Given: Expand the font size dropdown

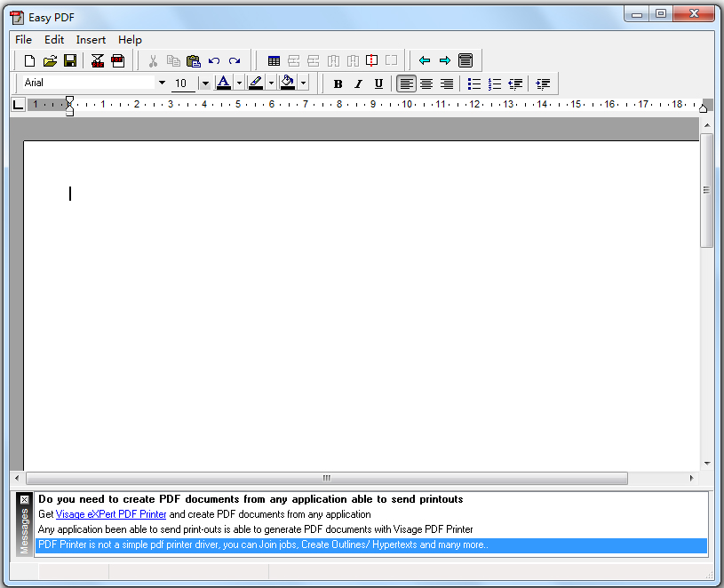Looking at the screenshot, I should tap(204, 83).
